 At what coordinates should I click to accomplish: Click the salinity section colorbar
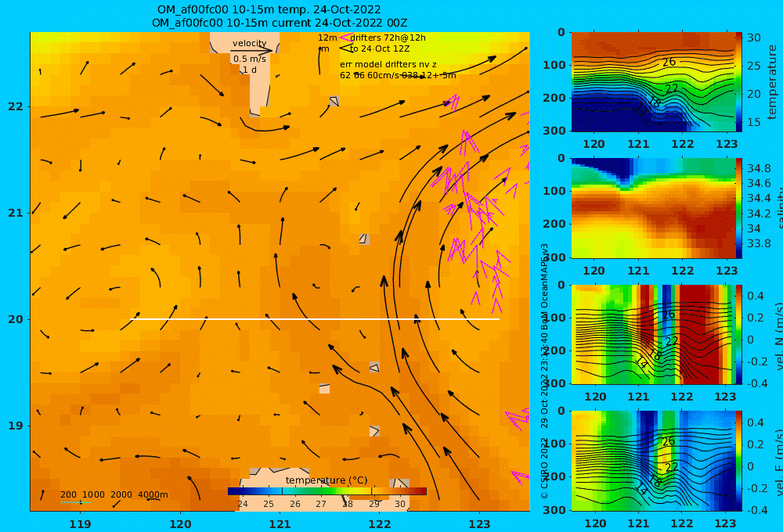click(x=739, y=208)
